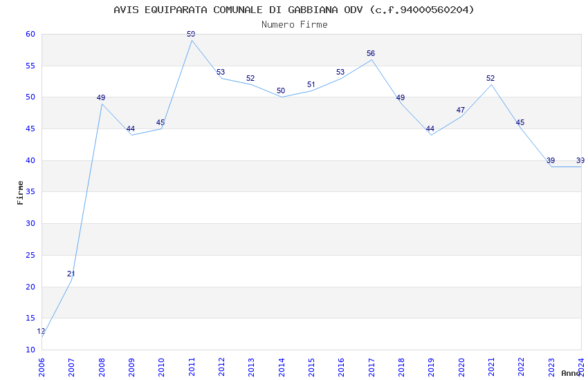Click the data value 53 for 2016

point(340,72)
